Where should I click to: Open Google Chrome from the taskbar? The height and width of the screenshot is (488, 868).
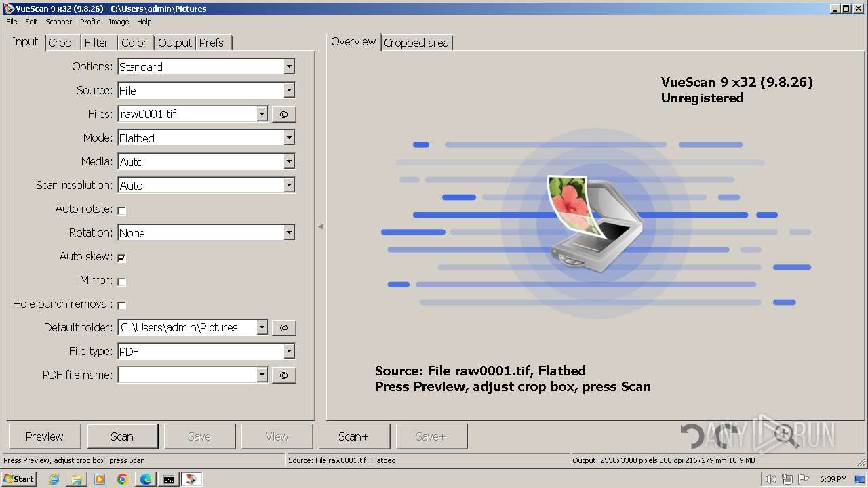[123, 479]
